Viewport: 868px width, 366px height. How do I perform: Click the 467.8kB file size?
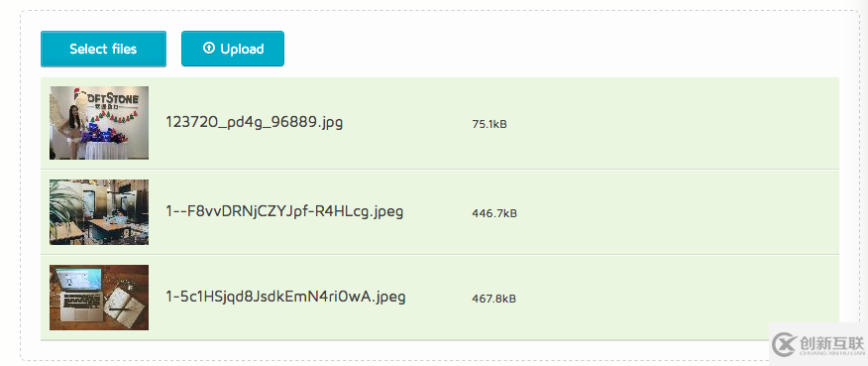pyautogui.click(x=493, y=299)
